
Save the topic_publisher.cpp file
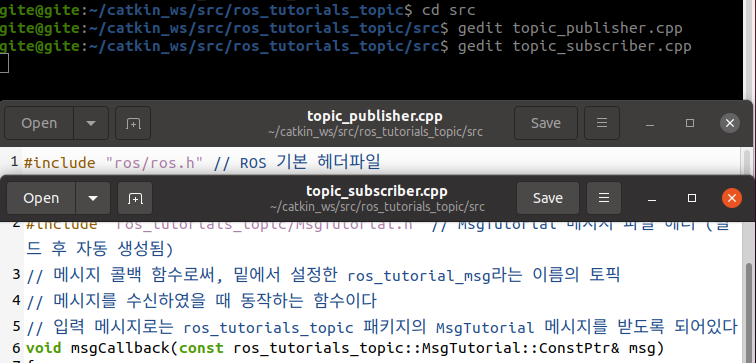coord(546,123)
